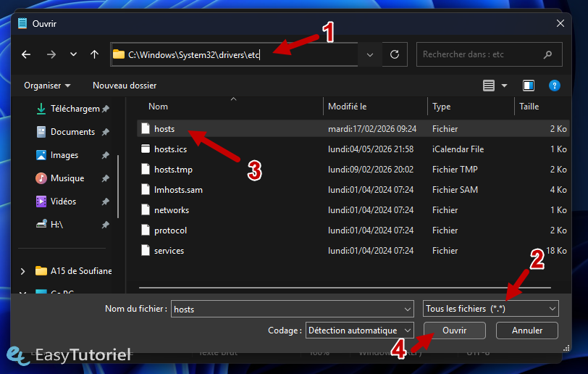This screenshot has width=588, height=374.
Task: Click the pin icon beside Documents
Action: (x=106, y=132)
